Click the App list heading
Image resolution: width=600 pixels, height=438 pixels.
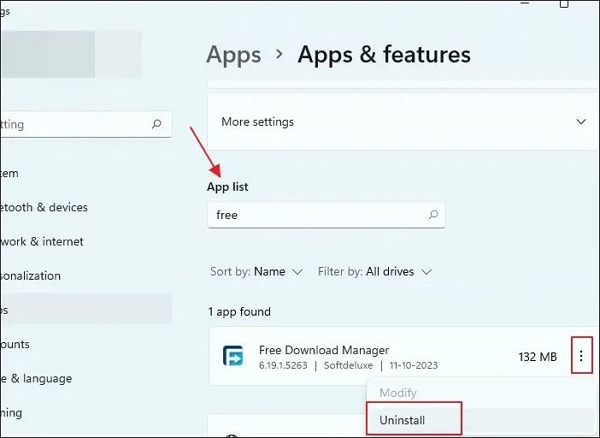pos(227,187)
